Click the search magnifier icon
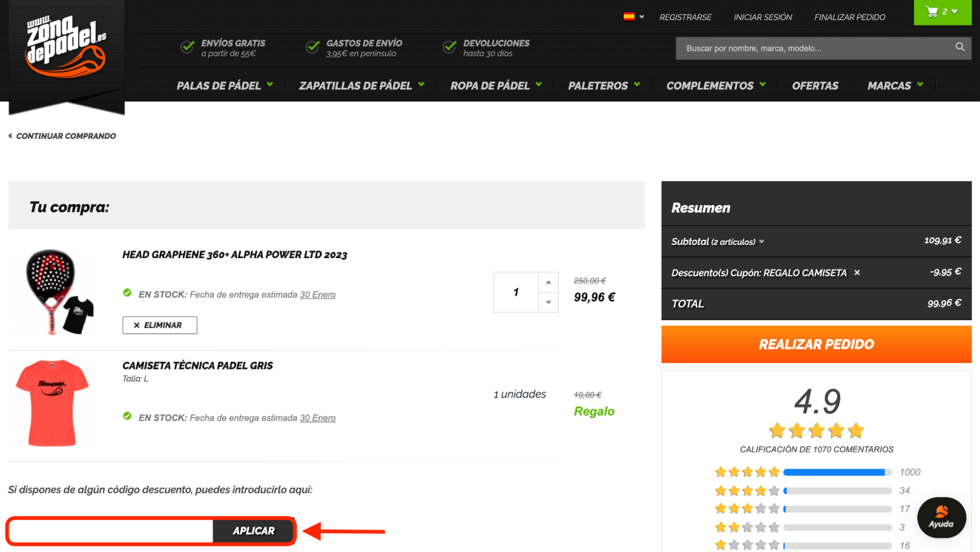Screen dimensions: 980x552 pos(959,47)
